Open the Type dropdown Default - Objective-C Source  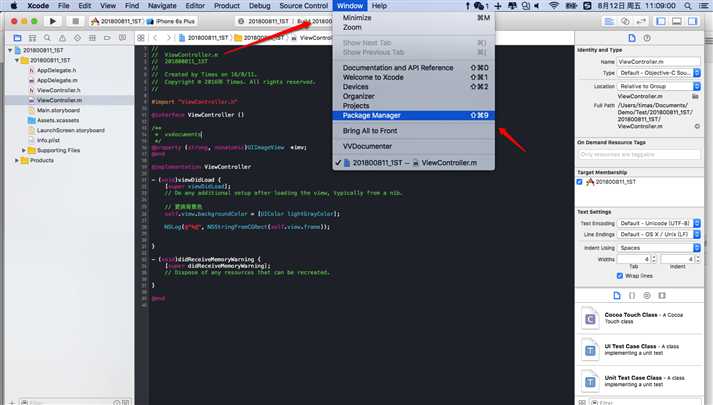[x=658, y=73]
